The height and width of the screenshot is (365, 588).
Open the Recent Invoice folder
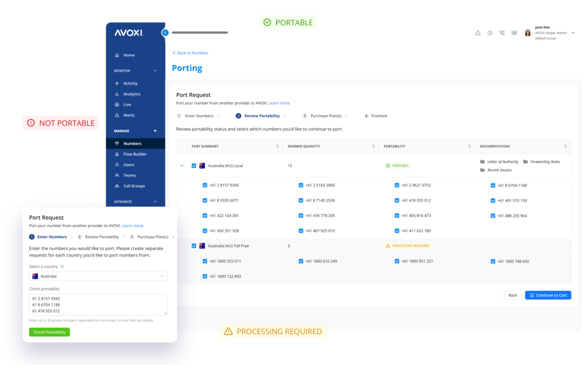[x=495, y=170]
